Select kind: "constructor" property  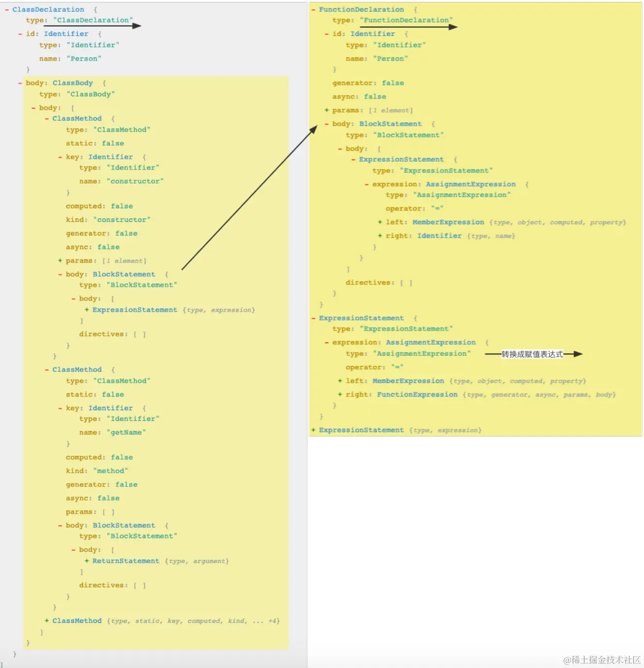(x=108, y=219)
